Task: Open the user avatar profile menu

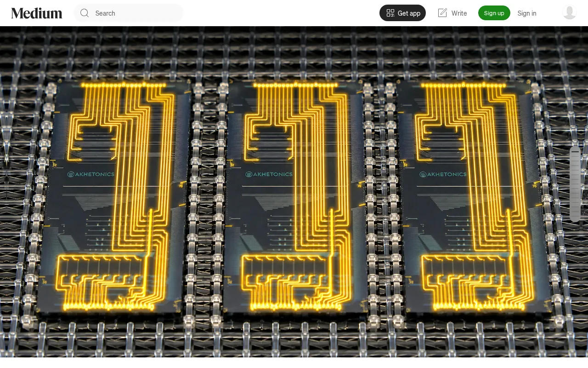Action: click(x=570, y=12)
